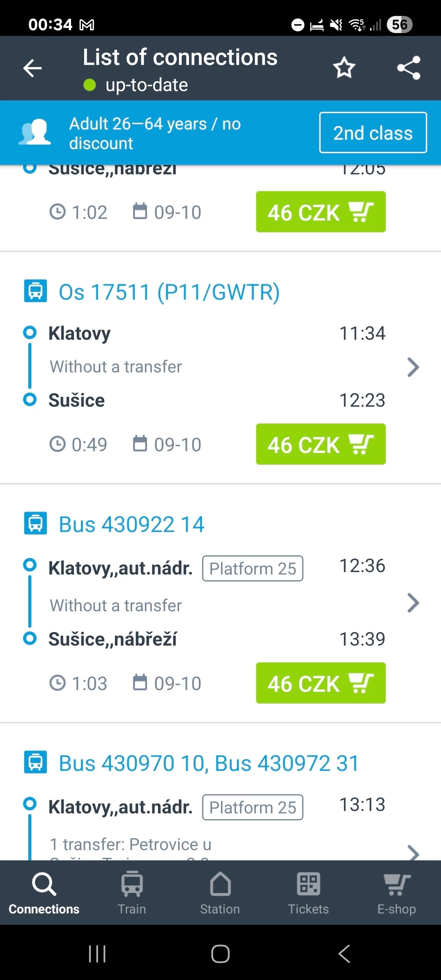Select the 2nd class button
Image resolution: width=441 pixels, height=980 pixels.
[373, 133]
